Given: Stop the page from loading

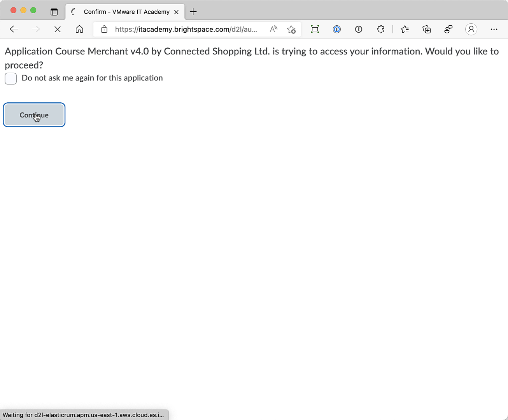Looking at the screenshot, I should tap(58, 29).
